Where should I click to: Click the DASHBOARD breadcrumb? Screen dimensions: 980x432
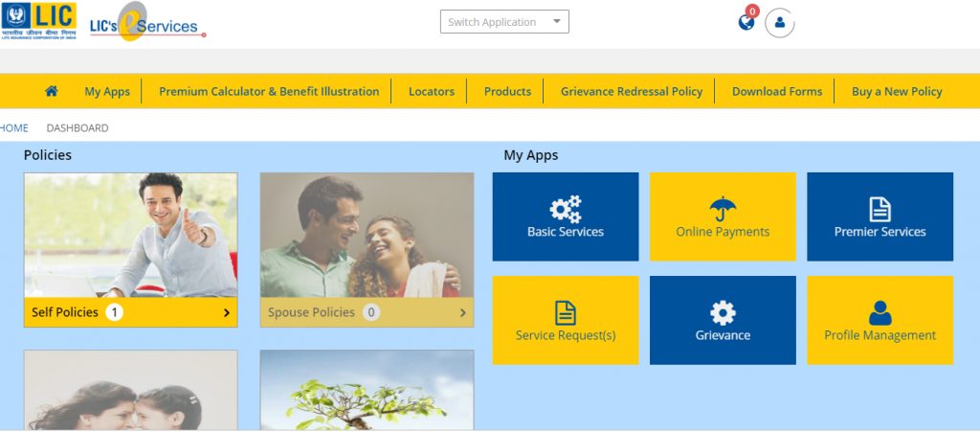[78, 128]
